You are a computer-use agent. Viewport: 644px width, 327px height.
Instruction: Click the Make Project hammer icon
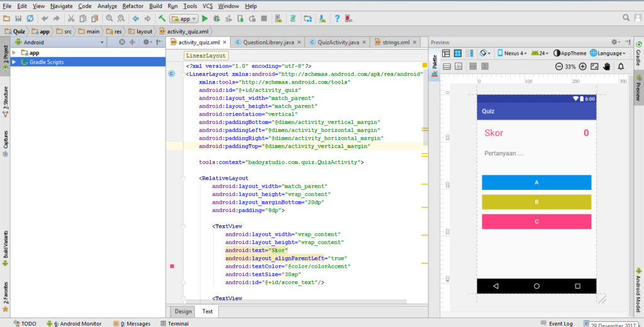pos(162,19)
